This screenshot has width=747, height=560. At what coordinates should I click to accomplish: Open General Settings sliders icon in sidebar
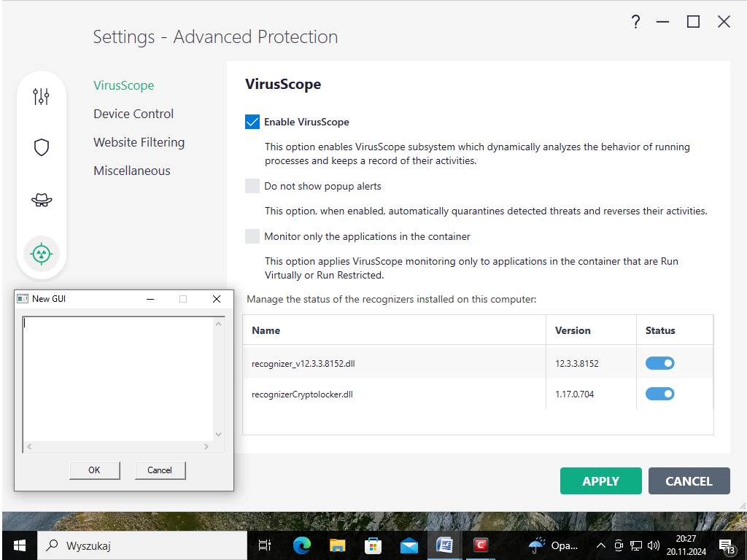(x=41, y=96)
